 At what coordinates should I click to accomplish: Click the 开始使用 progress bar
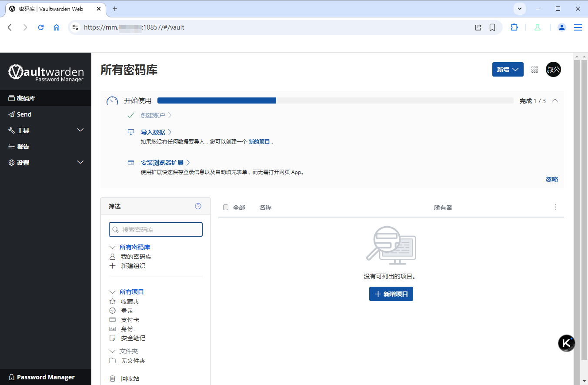pos(335,101)
